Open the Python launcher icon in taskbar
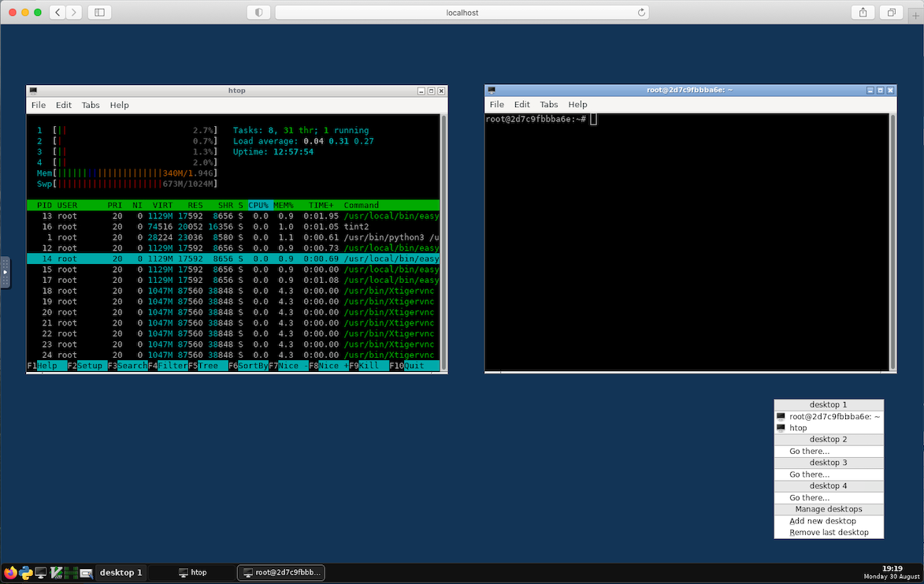The width and height of the screenshot is (924, 584). coord(25,572)
